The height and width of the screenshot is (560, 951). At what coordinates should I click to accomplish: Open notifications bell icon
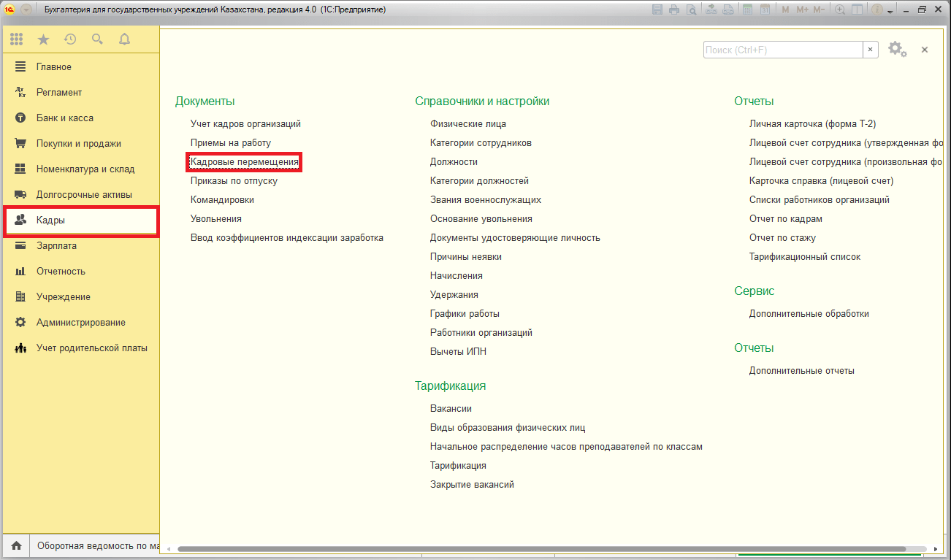click(x=124, y=39)
